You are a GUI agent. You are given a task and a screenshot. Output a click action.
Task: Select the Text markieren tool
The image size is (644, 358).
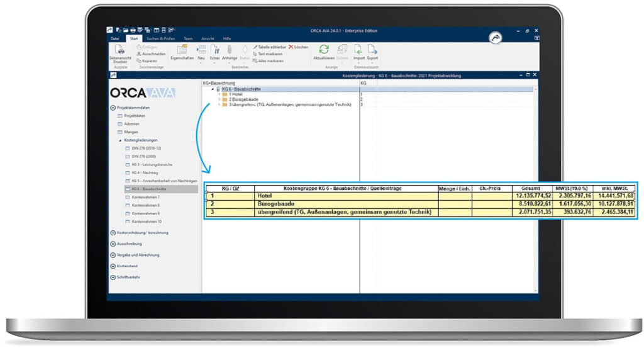pyautogui.click(x=267, y=54)
